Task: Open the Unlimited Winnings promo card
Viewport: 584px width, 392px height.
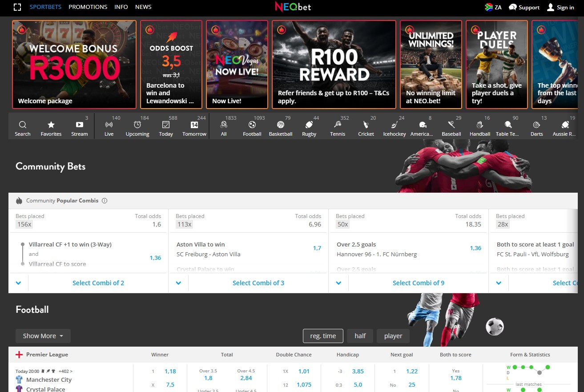Action: tap(431, 65)
